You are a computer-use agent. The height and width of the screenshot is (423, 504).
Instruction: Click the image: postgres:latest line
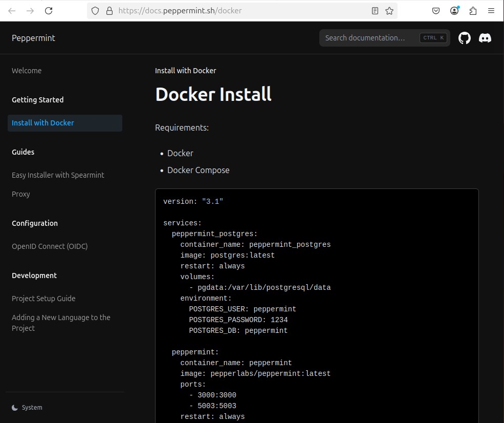click(228, 256)
